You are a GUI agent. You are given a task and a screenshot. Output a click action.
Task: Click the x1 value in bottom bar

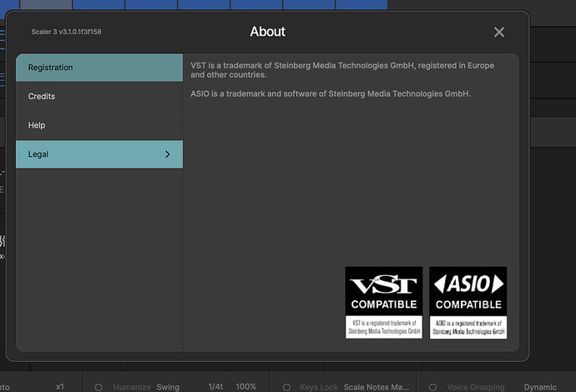60,387
